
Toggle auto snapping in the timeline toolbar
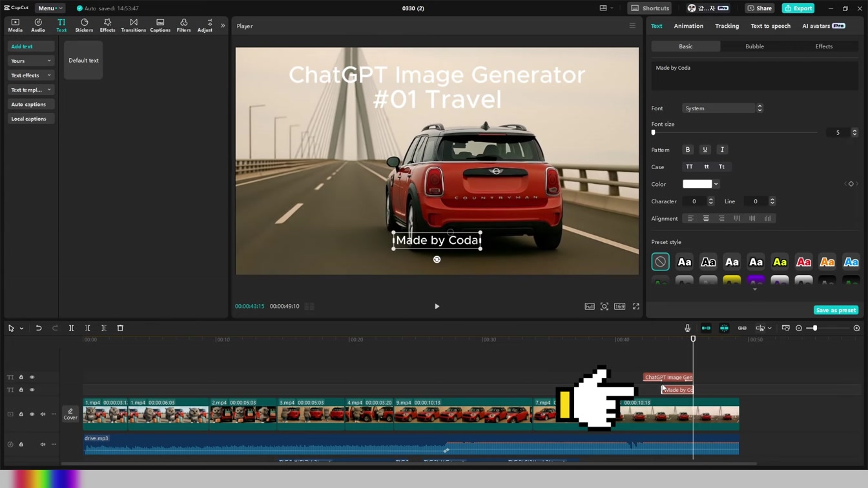click(724, 328)
